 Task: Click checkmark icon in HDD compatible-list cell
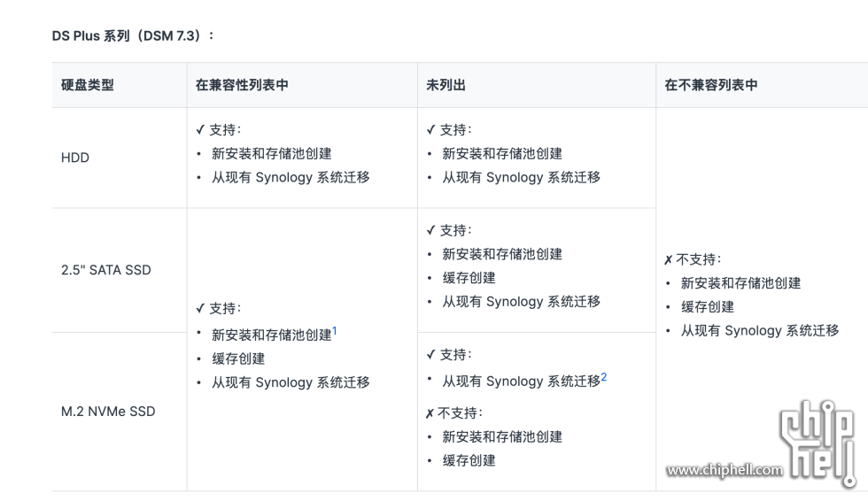click(x=200, y=129)
